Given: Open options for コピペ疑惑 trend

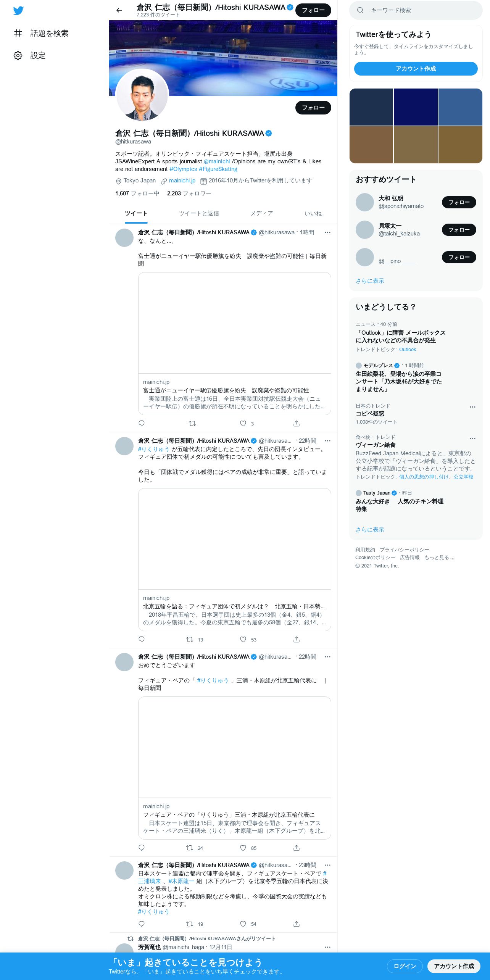Looking at the screenshot, I should [472, 407].
